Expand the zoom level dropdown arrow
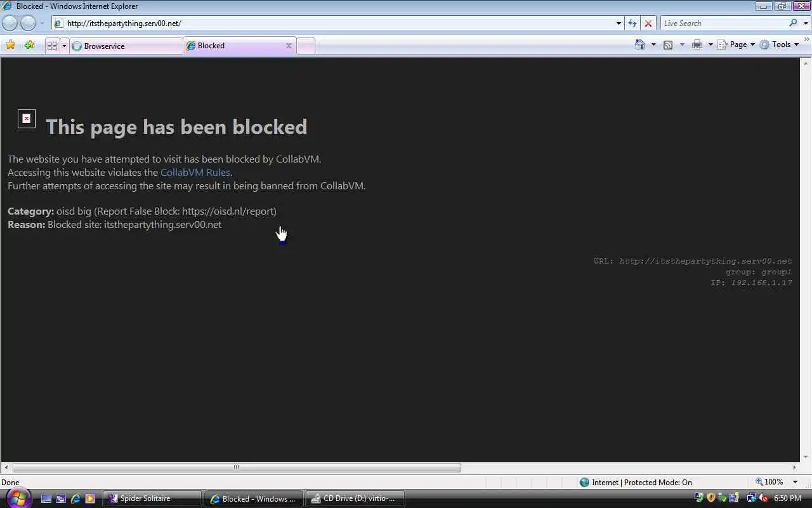The height and width of the screenshot is (508, 812). click(x=795, y=482)
